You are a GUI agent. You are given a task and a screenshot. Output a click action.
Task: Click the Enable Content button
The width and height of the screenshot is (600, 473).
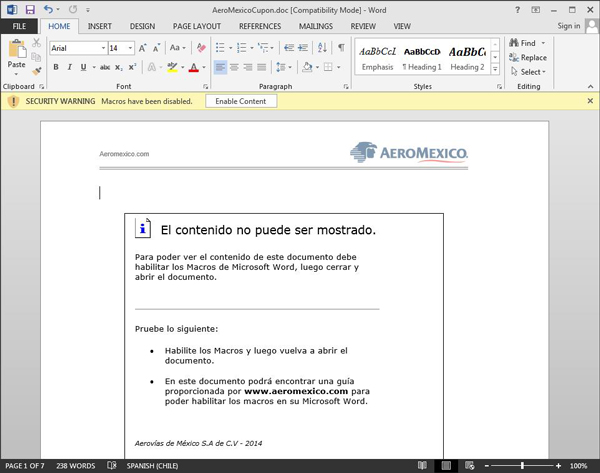pyautogui.click(x=241, y=101)
